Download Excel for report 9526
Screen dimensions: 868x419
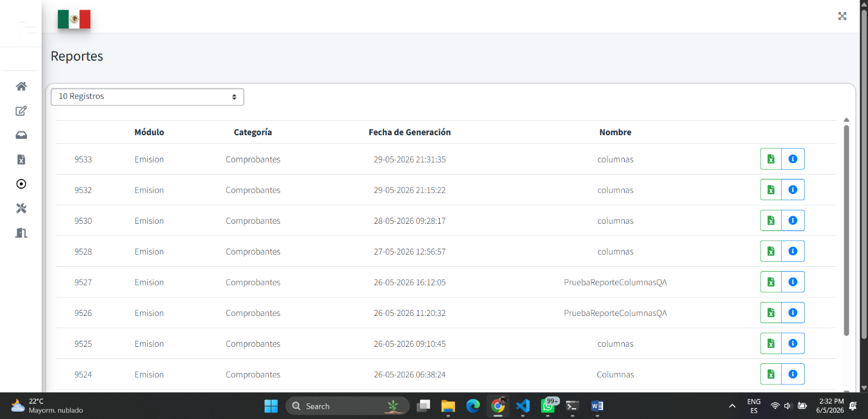tap(771, 313)
